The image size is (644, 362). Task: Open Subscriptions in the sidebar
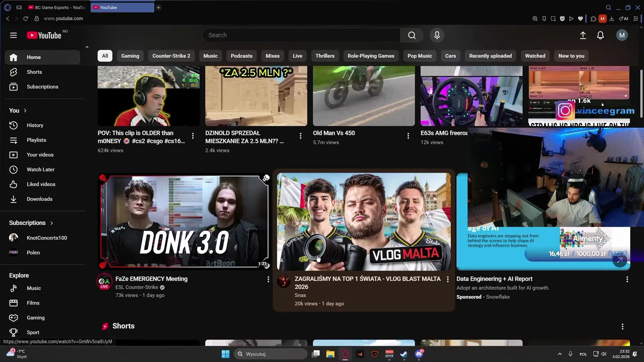pos(42,86)
